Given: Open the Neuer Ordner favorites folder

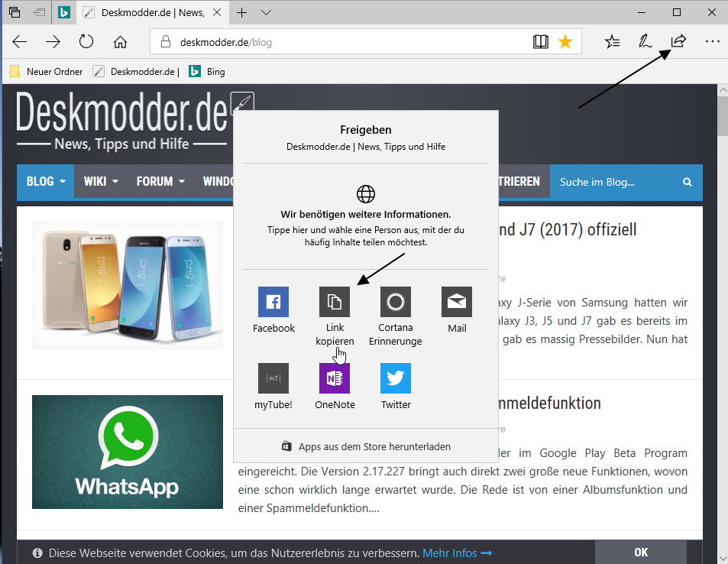Looking at the screenshot, I should pos(46,72).
